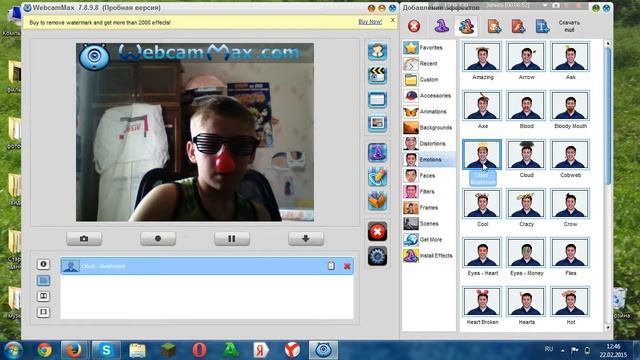Open effects with the wizard hat icon

click(377, 153)
